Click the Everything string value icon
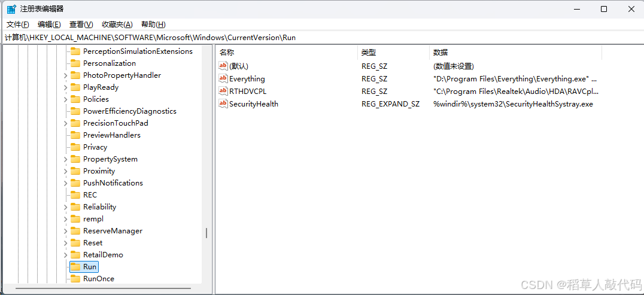The width and height of the screenshot is (644, 295). pyautogui.click(x=223, y=78)
